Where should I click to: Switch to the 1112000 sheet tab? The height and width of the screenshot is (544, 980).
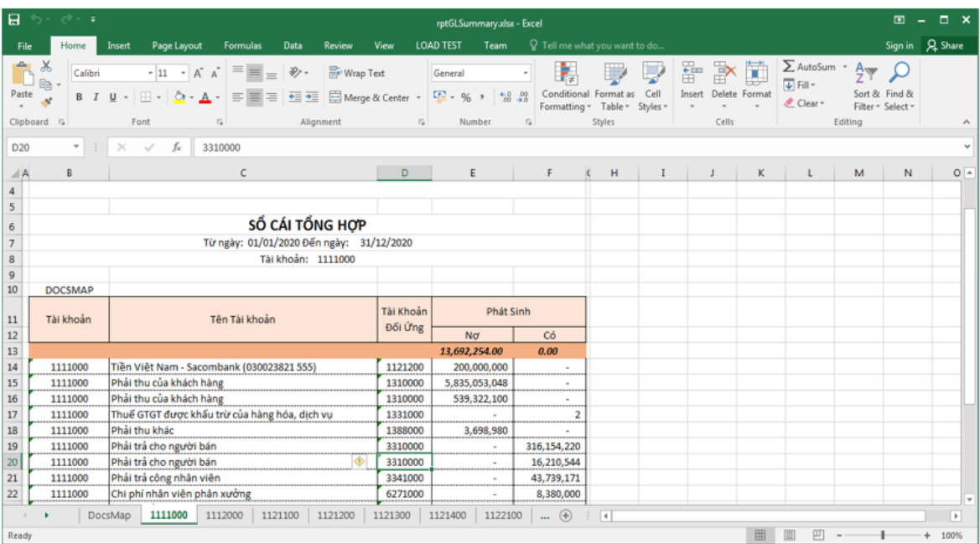click(225, 516)
